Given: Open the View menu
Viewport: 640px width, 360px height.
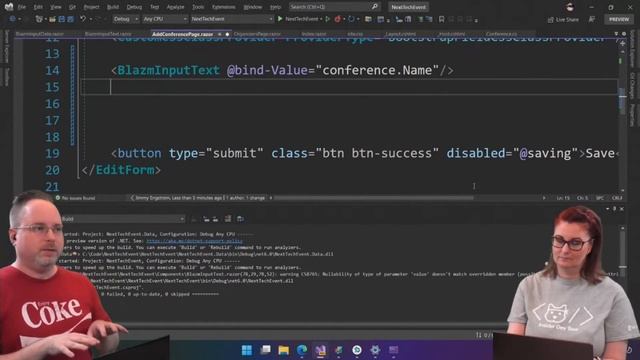Looking at the screenshot, I should [56, 7].
